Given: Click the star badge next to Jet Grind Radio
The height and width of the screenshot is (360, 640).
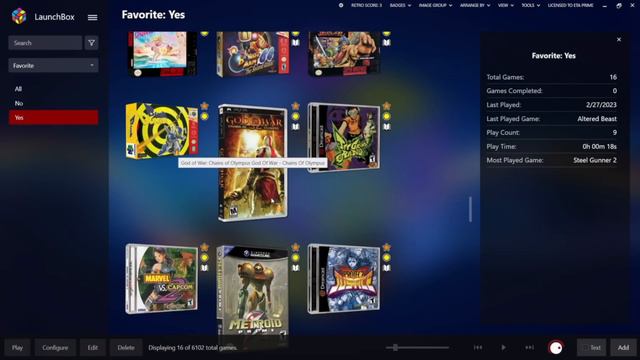Looking at the screenshot, I should click(x=387, y=106).
